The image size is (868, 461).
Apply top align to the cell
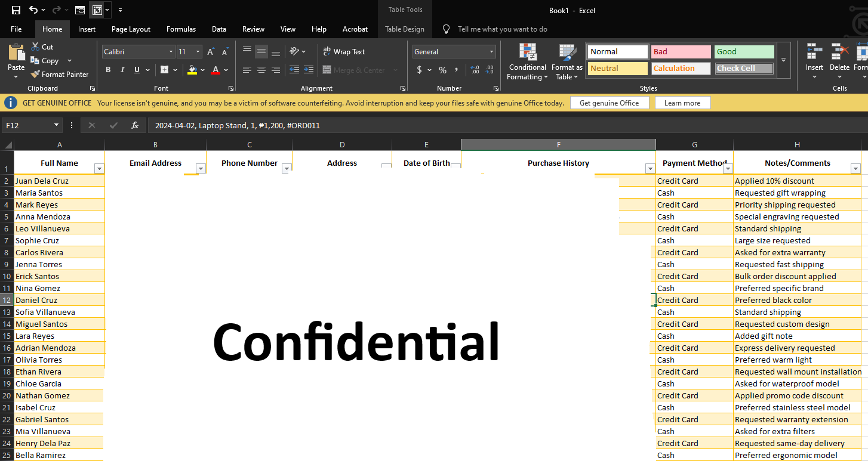point(247,51)
